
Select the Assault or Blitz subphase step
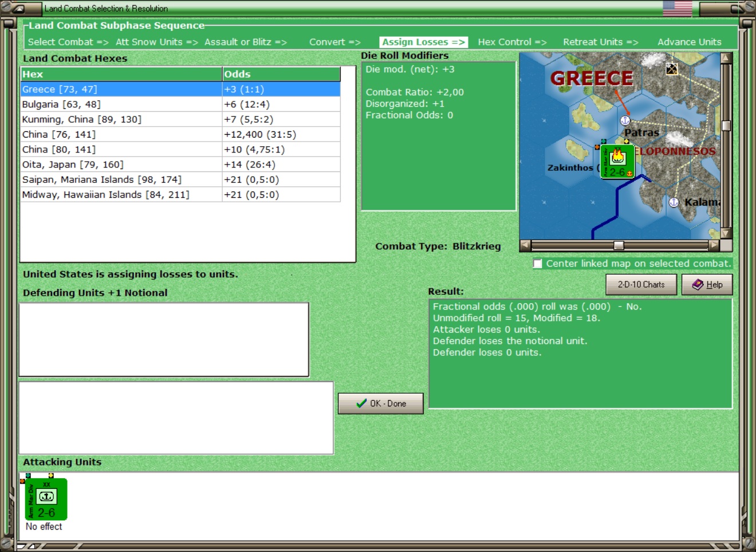(246, 42)
